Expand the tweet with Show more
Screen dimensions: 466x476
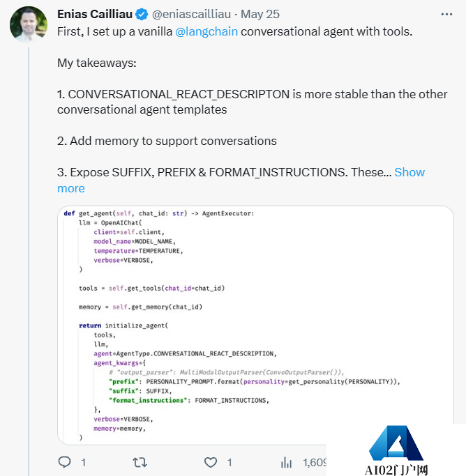point(409,173)
